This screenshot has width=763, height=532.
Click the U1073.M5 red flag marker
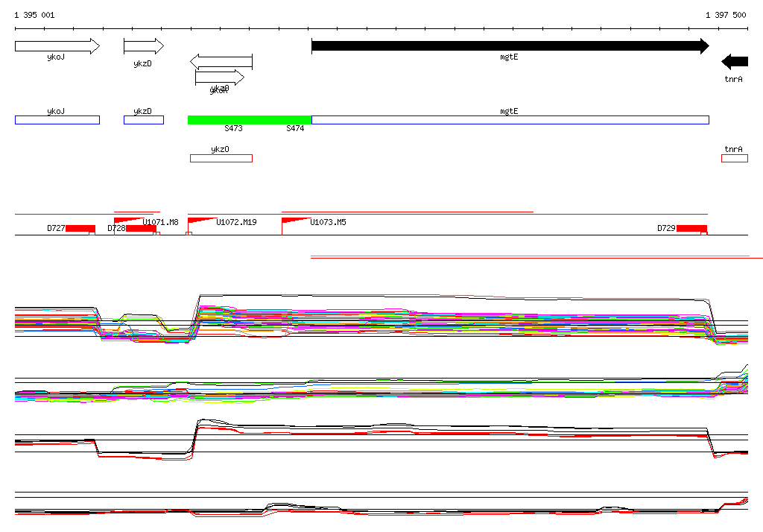(296, 221)
